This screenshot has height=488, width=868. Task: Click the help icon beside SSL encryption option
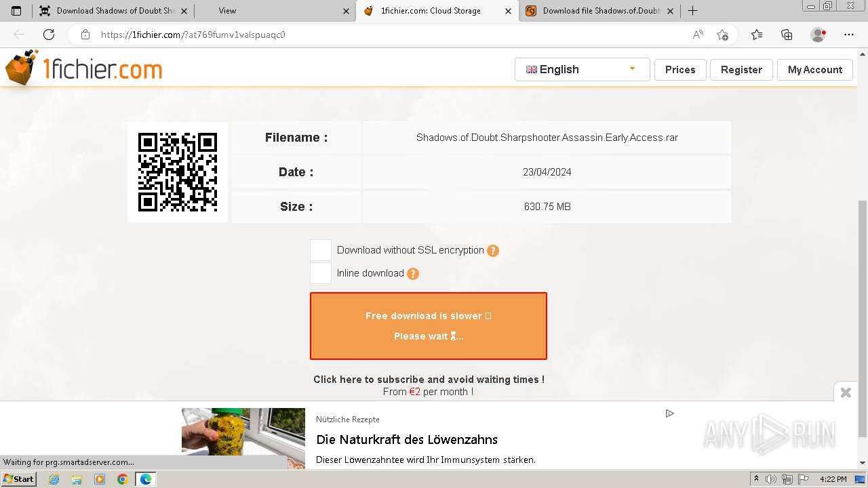(x=493, y=251)
